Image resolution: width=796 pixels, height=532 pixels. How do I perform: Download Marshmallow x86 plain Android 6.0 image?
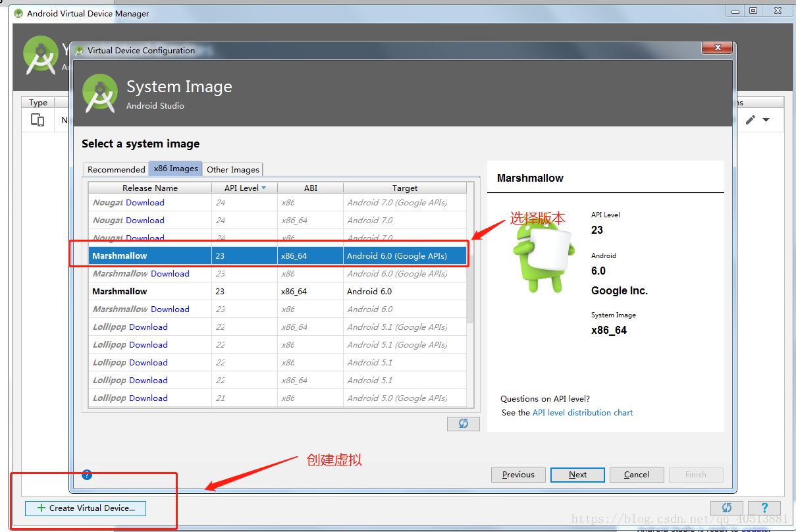(x=170, y=309)
